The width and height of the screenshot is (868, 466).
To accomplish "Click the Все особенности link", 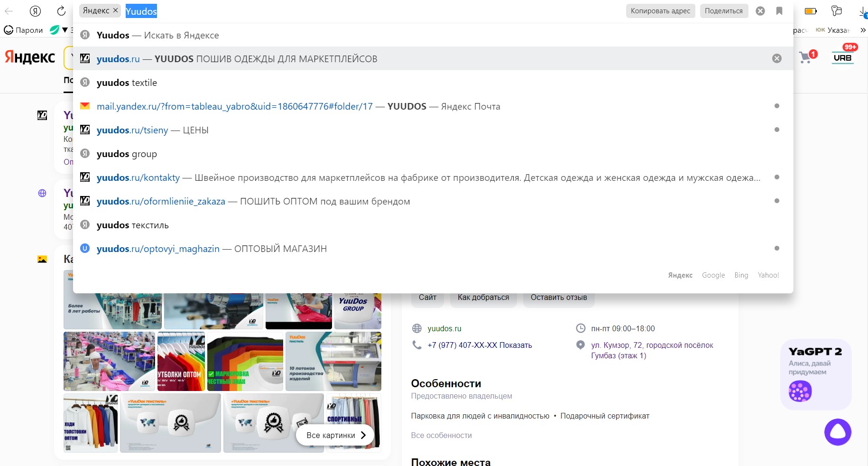I will pyautogui.click(x=441, y=436).
